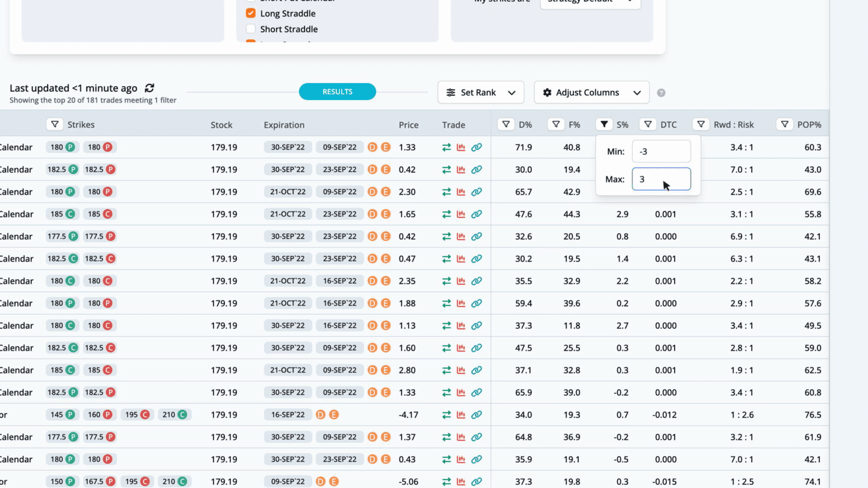Select the 150 P strike badge
The image size is (868, 488).
[x=63, y=482]
